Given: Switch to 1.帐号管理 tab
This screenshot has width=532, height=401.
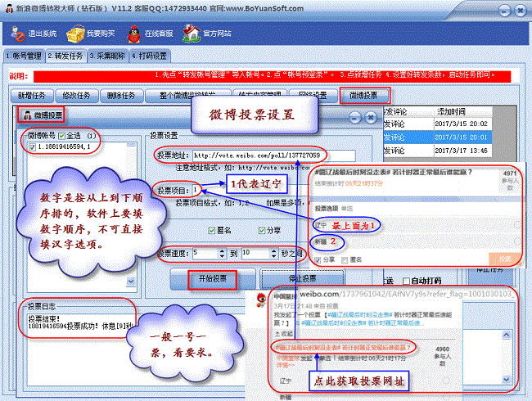Looking at the screenshot, I should 24,56.
